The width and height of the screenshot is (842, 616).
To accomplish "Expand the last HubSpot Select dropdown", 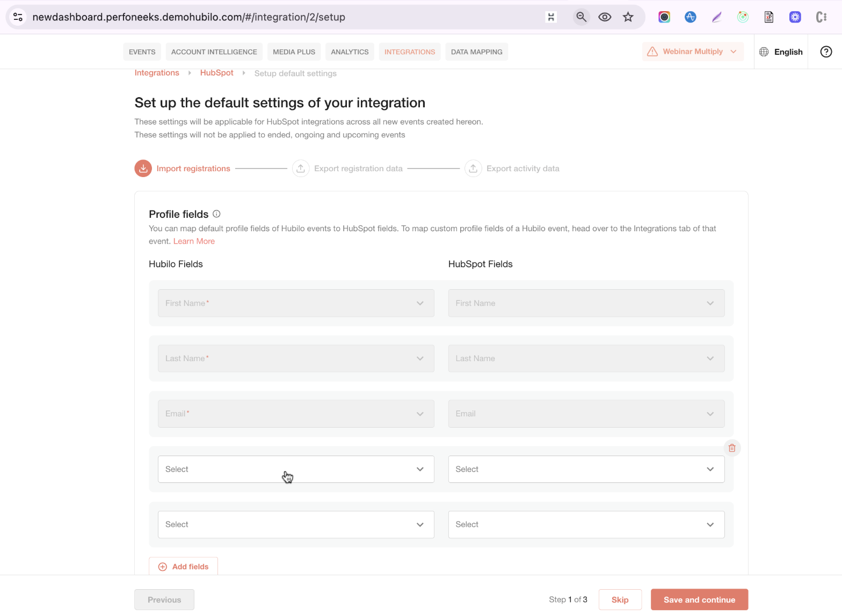I will [x=586, y=524].
